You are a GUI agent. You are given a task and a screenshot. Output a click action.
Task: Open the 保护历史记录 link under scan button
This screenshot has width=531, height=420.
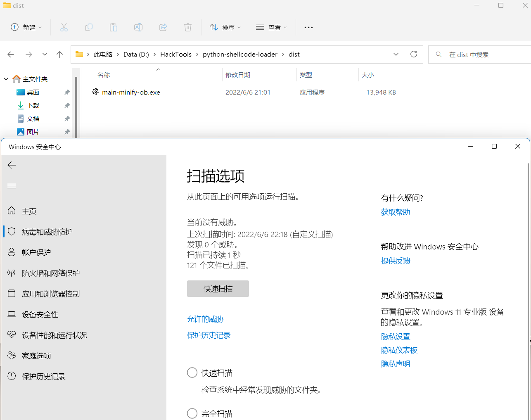tap(209, 335)
